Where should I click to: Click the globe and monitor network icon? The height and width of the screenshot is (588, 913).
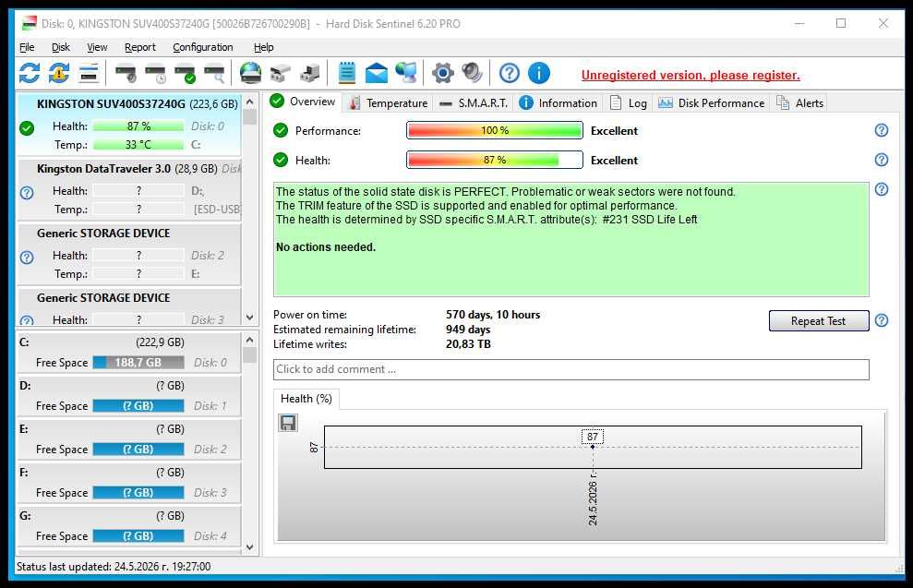[x=406, y=73]
